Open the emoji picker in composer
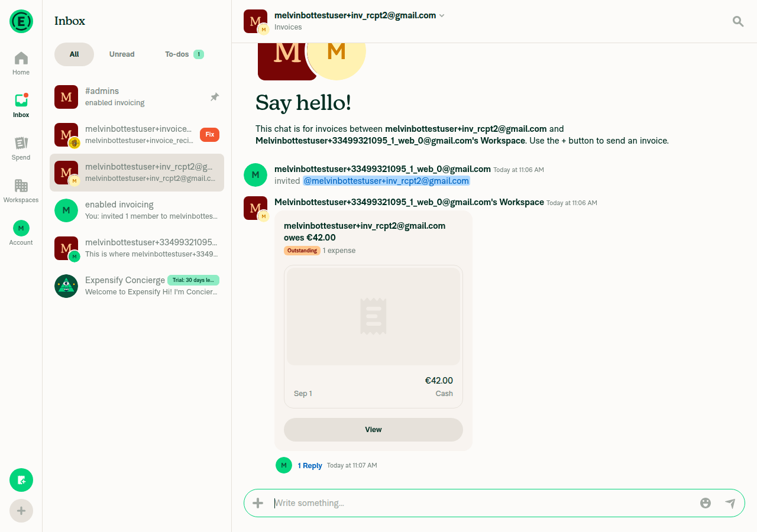 [706, 503]
